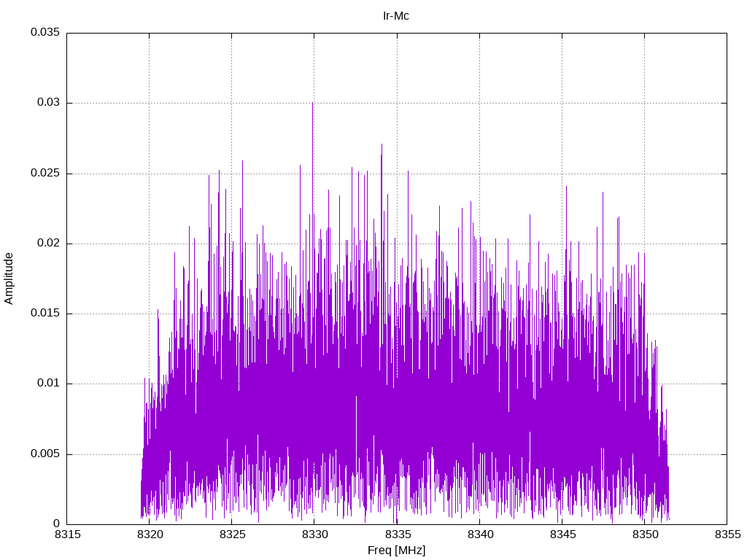Image resolution: width=747 pixels, height=560 pixels.
Task: Click the tallest spectrum peak near 0.03
Action: tap(312, 104)
